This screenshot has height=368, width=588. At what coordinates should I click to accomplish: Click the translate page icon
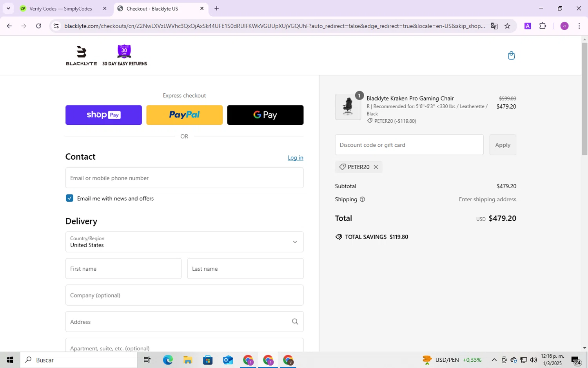click(494, 26)
